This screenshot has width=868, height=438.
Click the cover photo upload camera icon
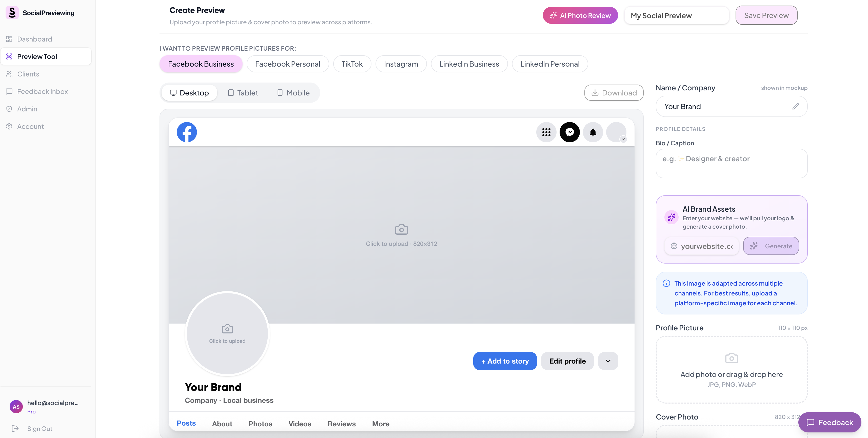pyautogui.click(x=401, y=229)
